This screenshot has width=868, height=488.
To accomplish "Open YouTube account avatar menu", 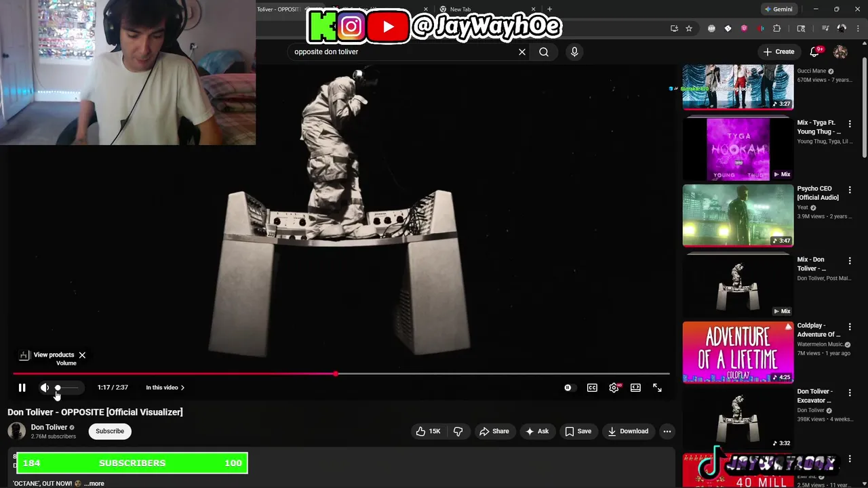I will coord(840,52).
